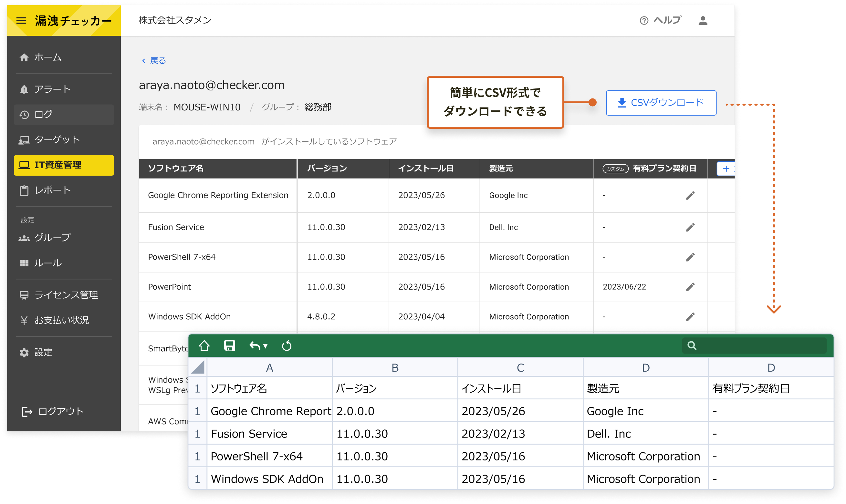Open the お支払い状況 page
The height and width of the screenshot is (504, 846).
(x=64, y=321)
